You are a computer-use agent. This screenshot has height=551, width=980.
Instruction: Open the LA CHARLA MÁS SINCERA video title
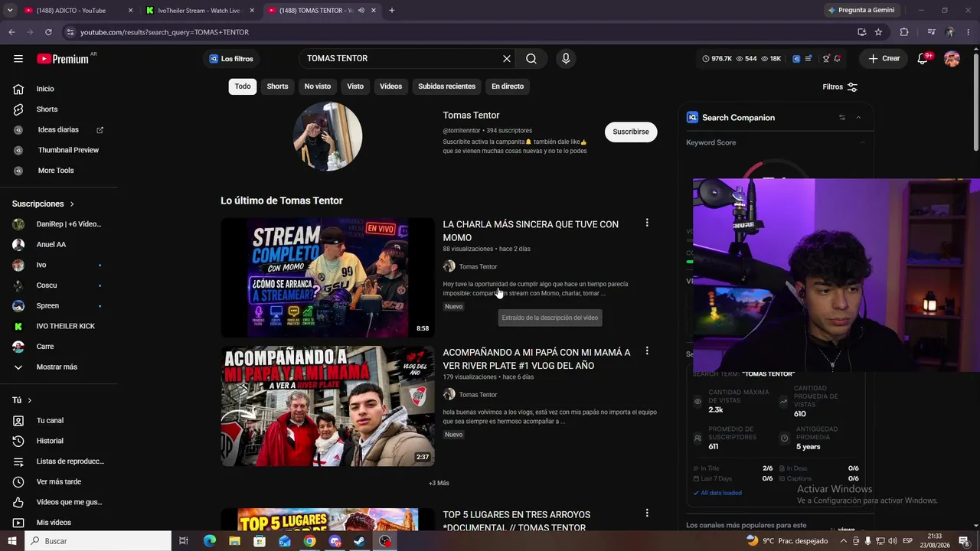point(531,231)
